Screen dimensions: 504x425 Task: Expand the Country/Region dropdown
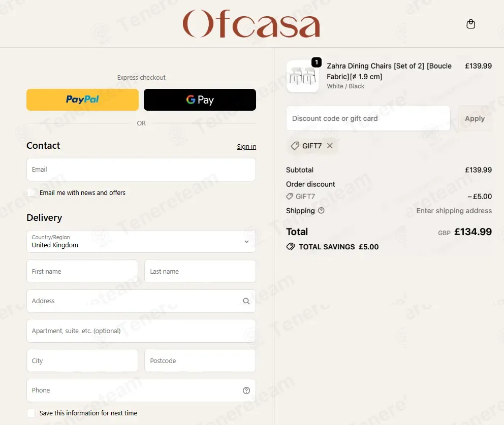pos(141,241)
